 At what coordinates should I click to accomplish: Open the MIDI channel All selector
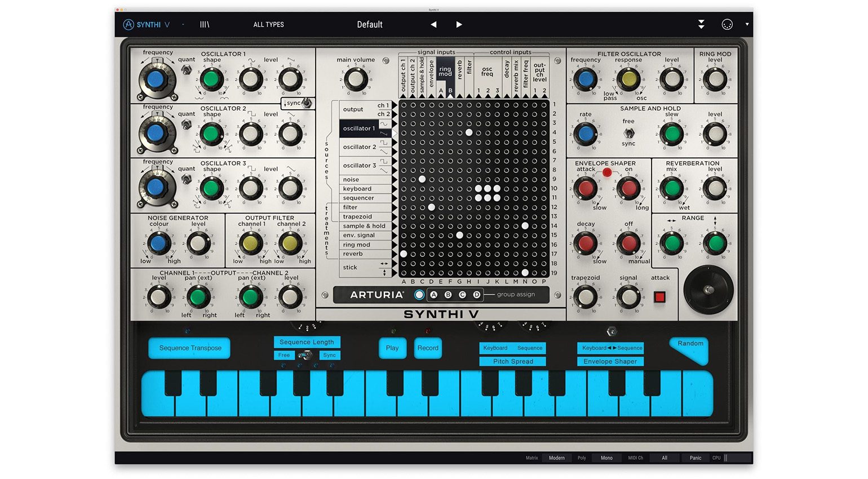click(x=665, y=458)
